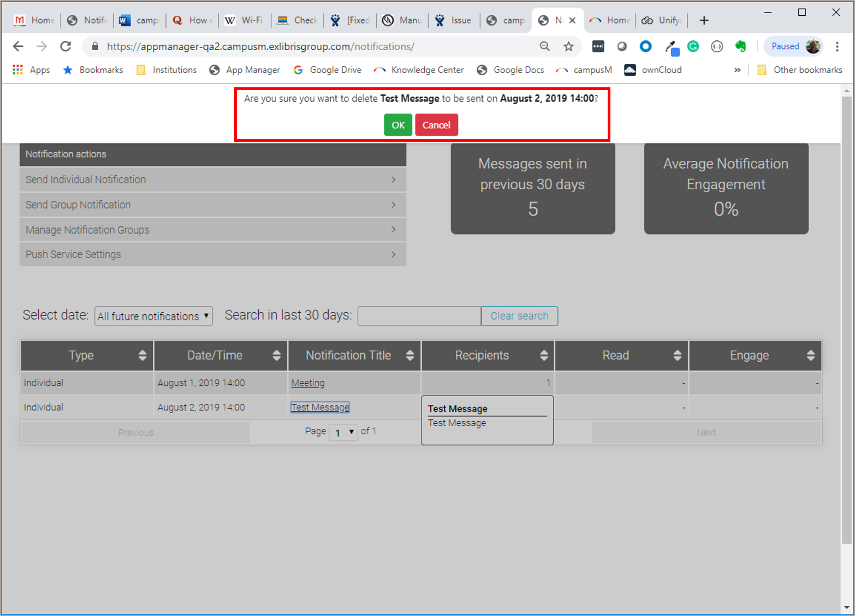This screenshot has height=616, width=855.
Task: Click the red Cancel button
Action: pos(436,125)
